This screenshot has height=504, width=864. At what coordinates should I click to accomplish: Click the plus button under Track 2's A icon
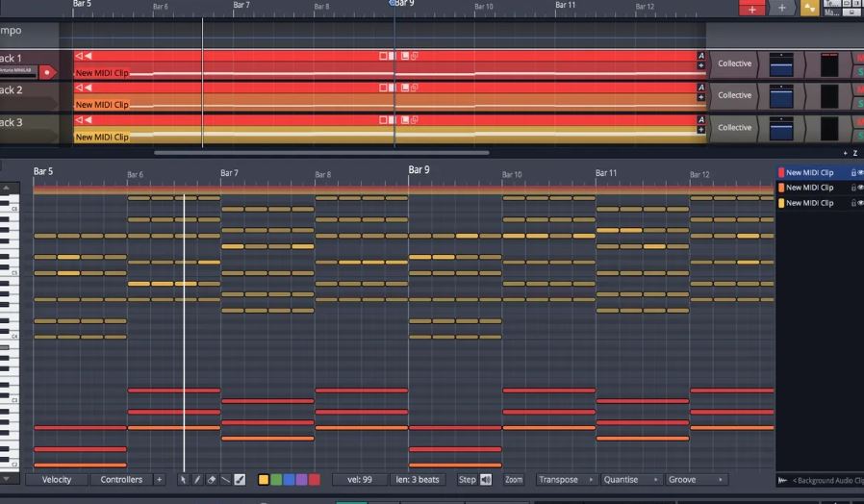(700, 97)
